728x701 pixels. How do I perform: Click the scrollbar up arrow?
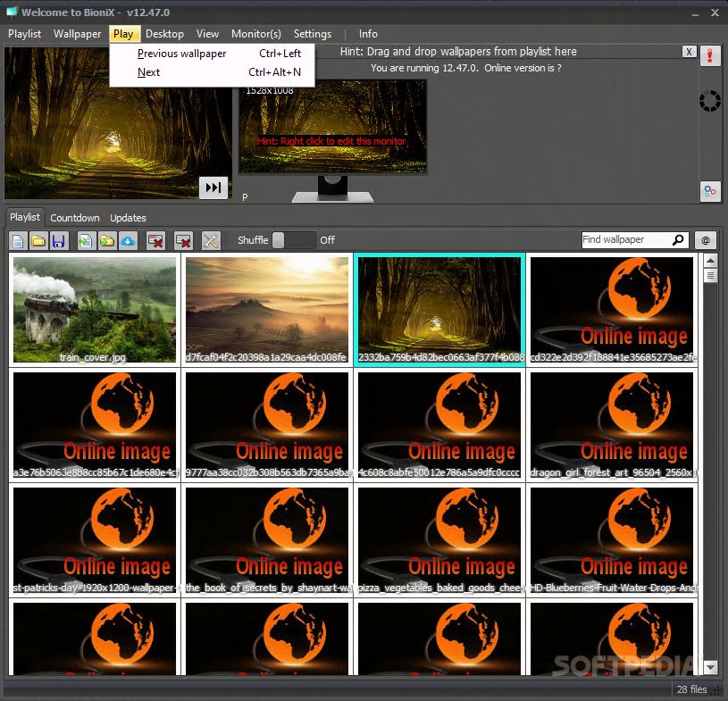(710, 261)
